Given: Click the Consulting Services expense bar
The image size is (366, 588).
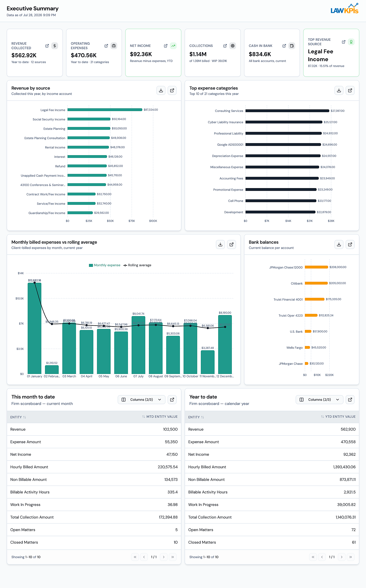Looking at the screenshot, I should tap(287, 111).
